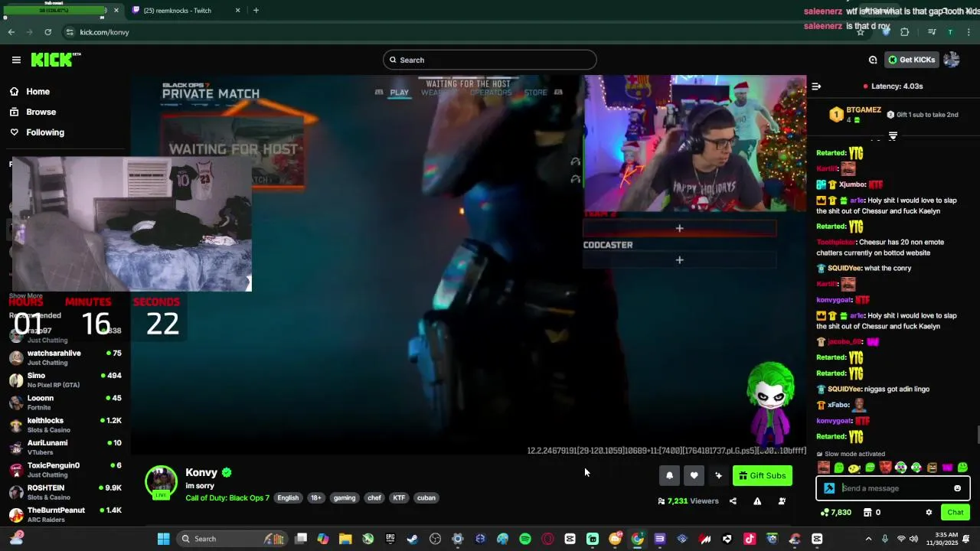980x551 pixels.
Task: Enable notifications with the bell button
Action: (x=669, y=476)
